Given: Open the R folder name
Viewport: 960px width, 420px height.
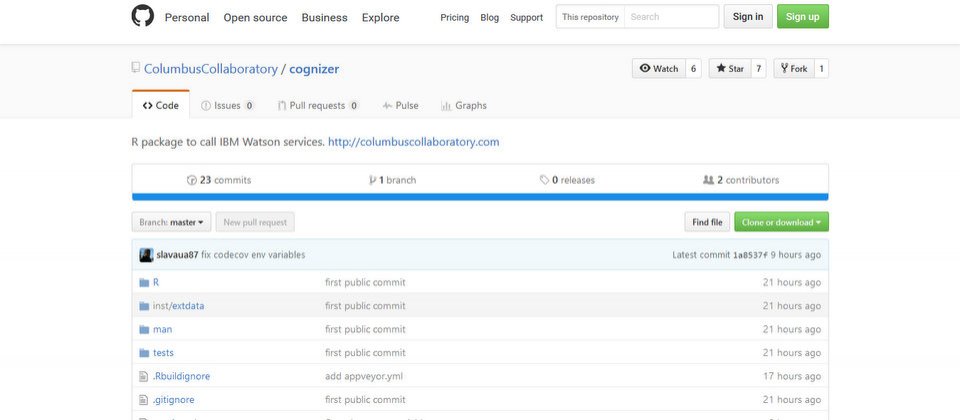Looking at the screenshot, I should 156,283.
